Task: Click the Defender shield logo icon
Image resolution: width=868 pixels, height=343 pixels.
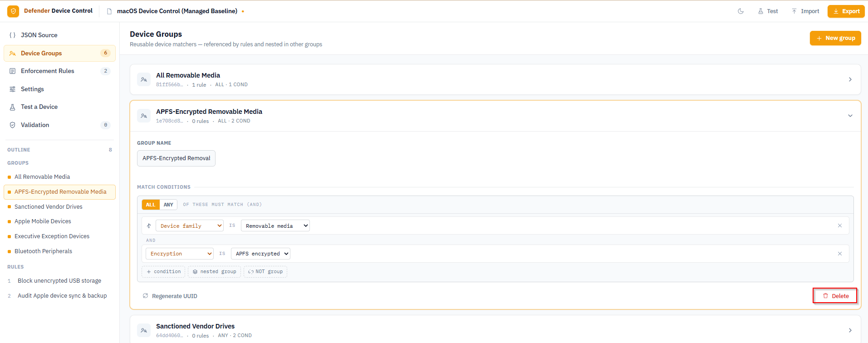Action: click(x=13, y=11)
